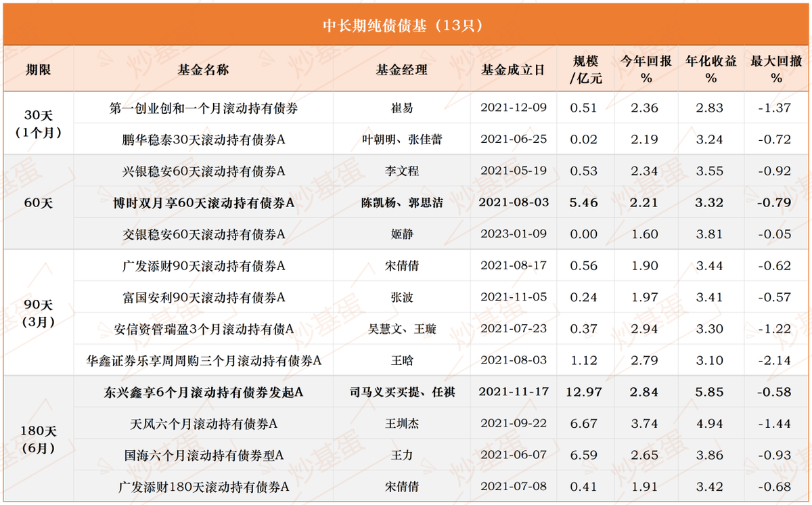Screen dimensions: 812x505
Task: Click fund size value 5.46
Action: pos(585,202)
